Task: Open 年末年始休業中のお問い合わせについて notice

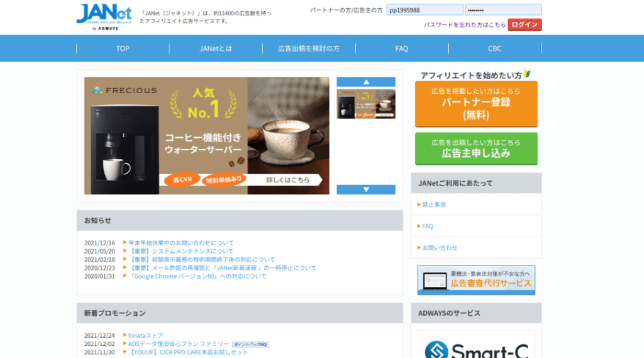Action: pyautogui.click(x=181, y=243)
